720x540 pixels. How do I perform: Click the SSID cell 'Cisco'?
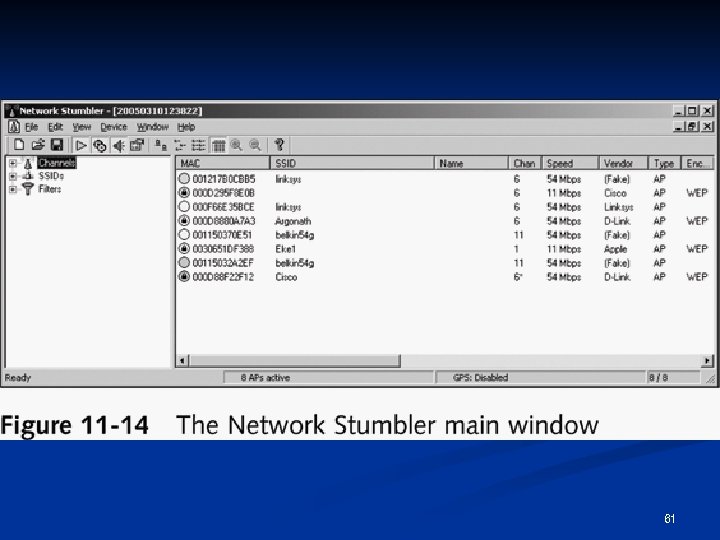tap(286, 277)
